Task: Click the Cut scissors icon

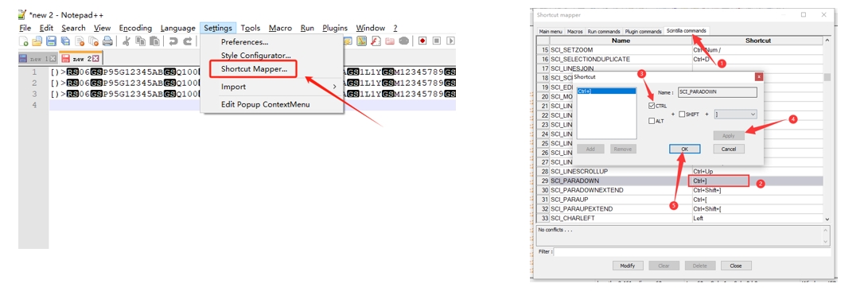Action: pyautogui.click(x=127, y=41)
